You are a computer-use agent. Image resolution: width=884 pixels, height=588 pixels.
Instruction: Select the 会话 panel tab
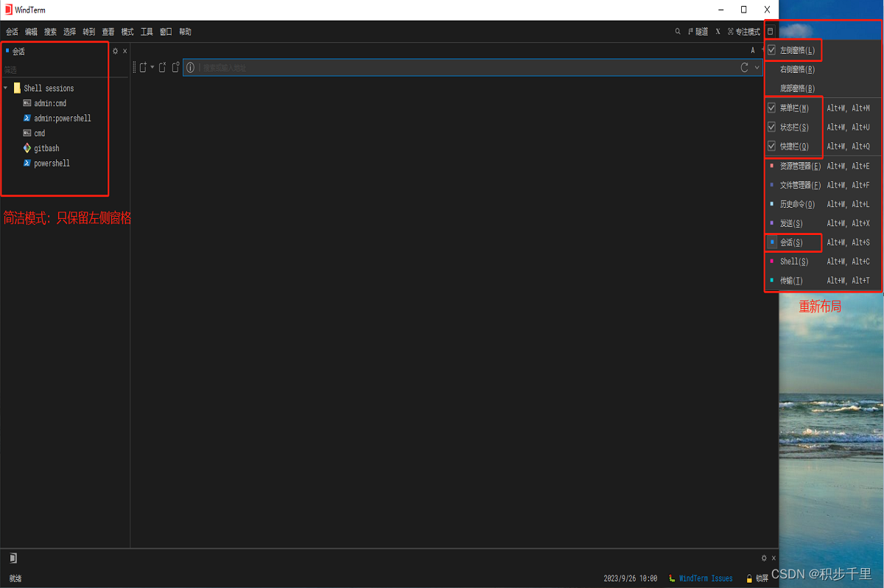tap(15, 51)
